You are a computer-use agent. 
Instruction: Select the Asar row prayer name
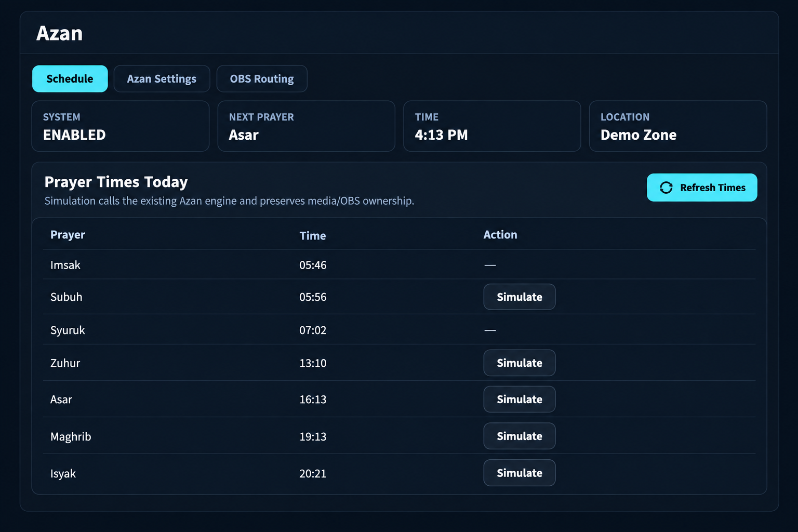(x=61, y=400)
